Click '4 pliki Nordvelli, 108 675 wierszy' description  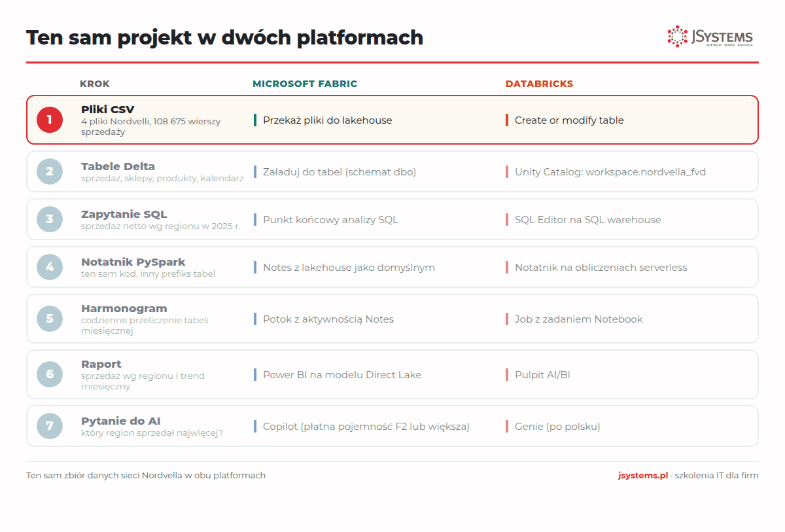(151, 121)
